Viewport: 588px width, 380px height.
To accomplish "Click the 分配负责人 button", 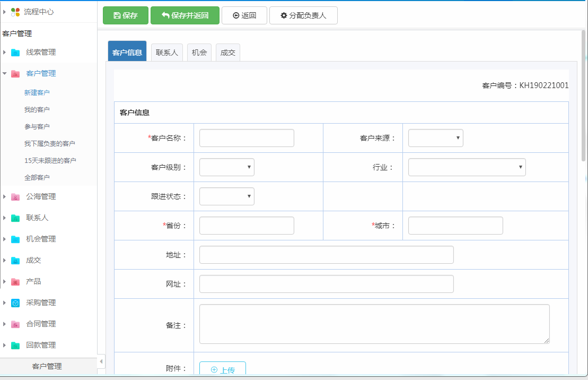I will (303, 15).
